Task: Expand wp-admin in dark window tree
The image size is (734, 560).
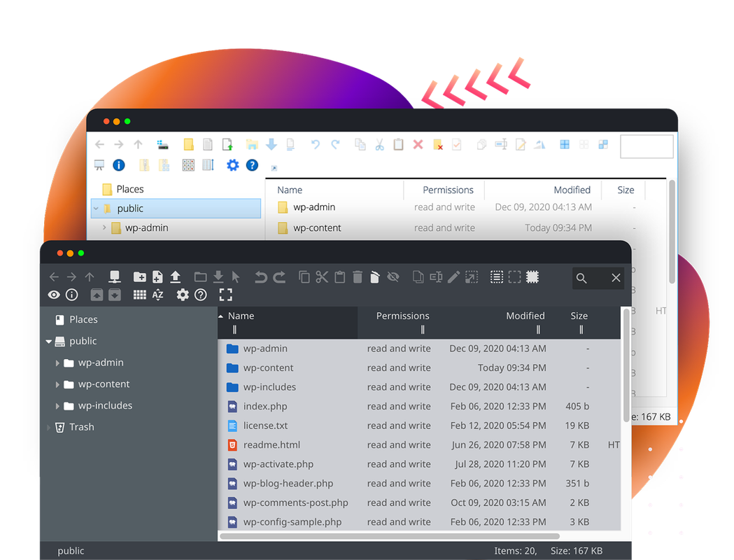Action: [57, 363]
